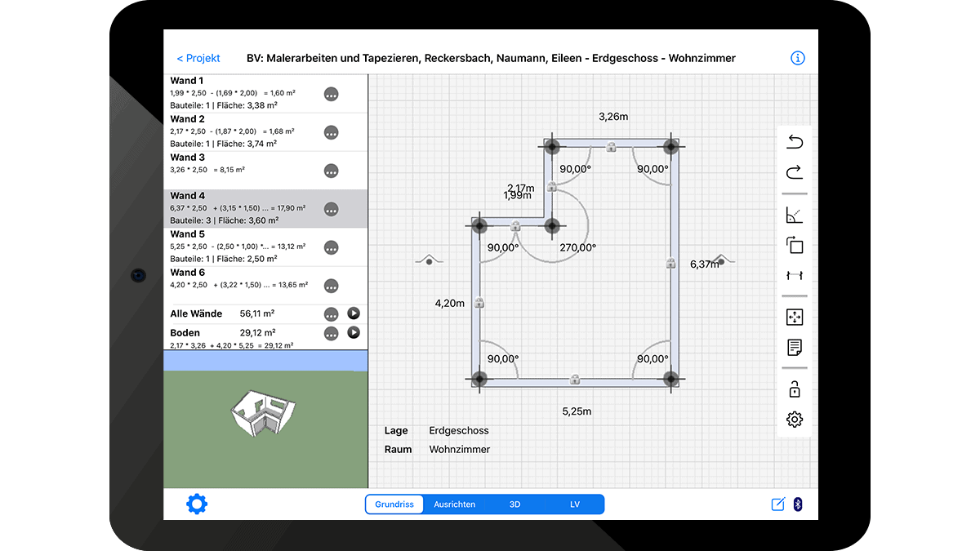The width and height of the screenshot is (980, 551).
Task: Switch to the Grundriss tab
Action: pos(394,504)
